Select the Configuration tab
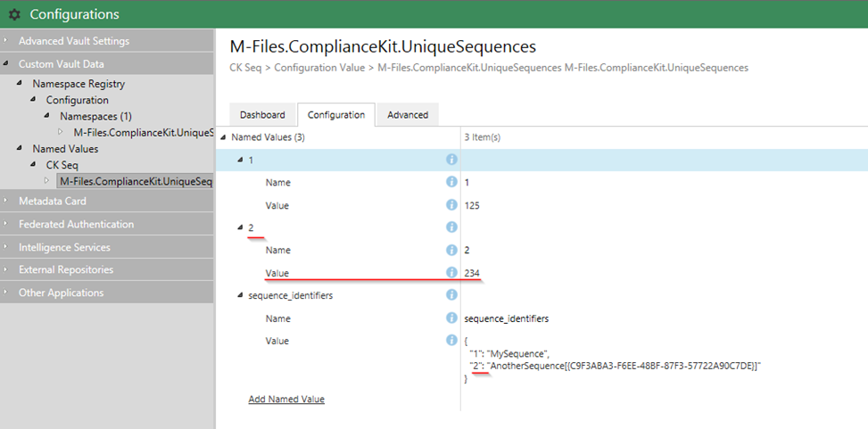The height and width of the screenshot is (429, 868). 336,115
